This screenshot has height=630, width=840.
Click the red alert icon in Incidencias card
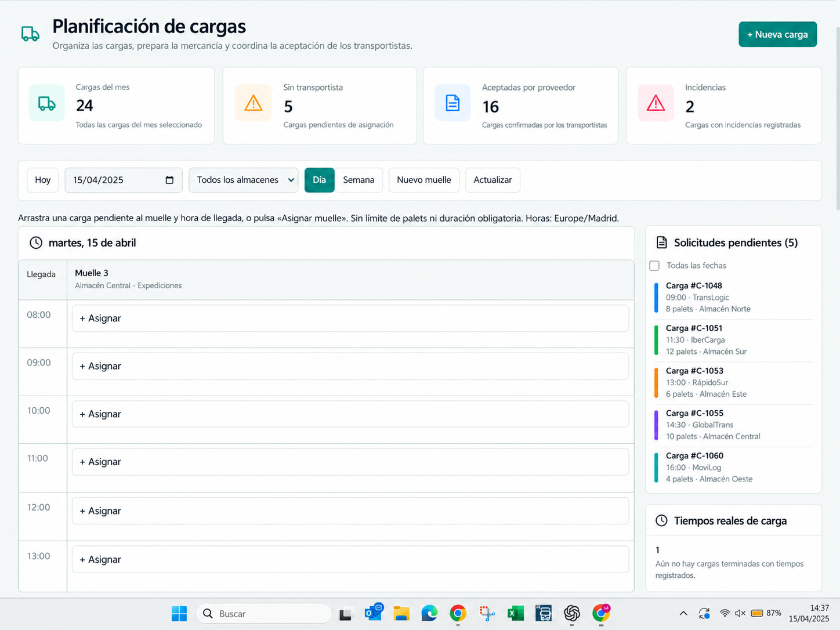point(656,103)
